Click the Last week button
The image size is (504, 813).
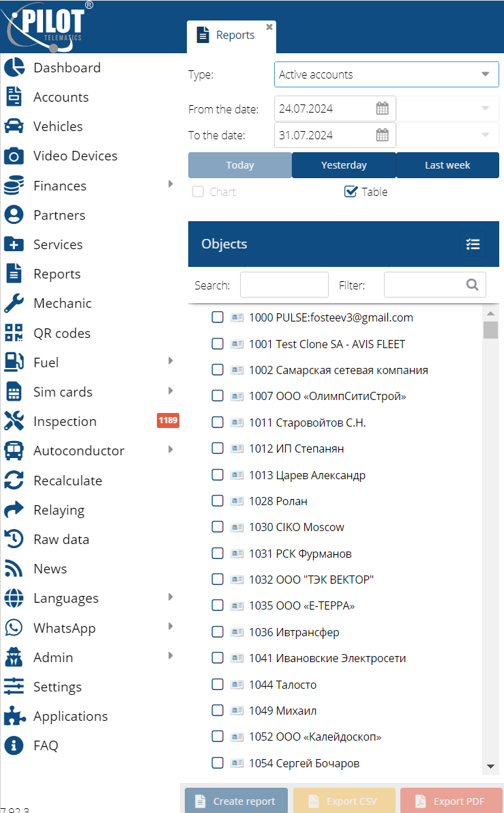pos(447,165)
